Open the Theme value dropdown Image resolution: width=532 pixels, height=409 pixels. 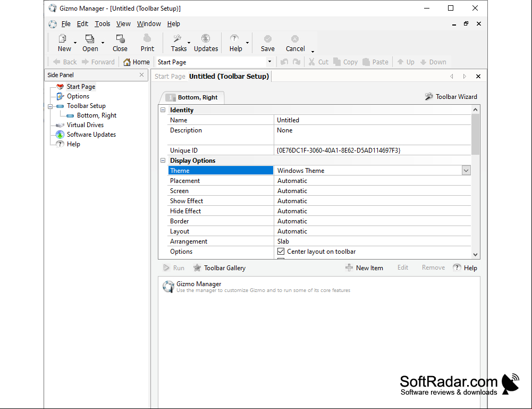tap(466, 170)
